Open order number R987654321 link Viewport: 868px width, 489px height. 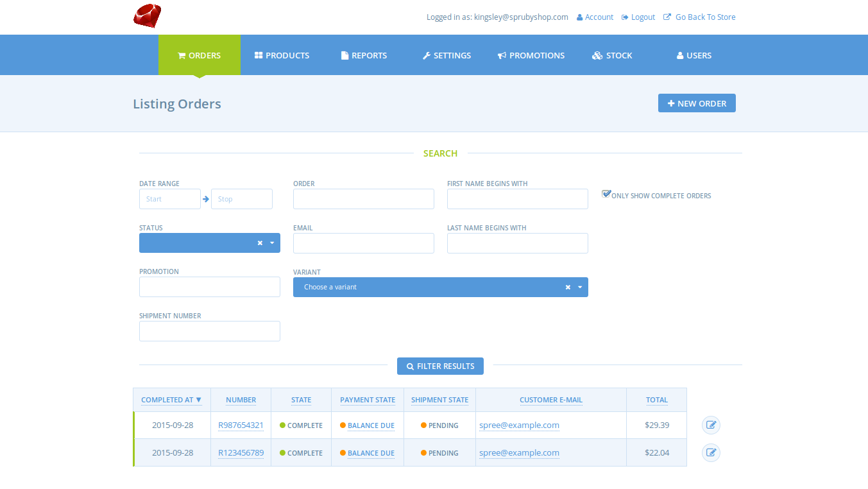(x=241, y=425)
